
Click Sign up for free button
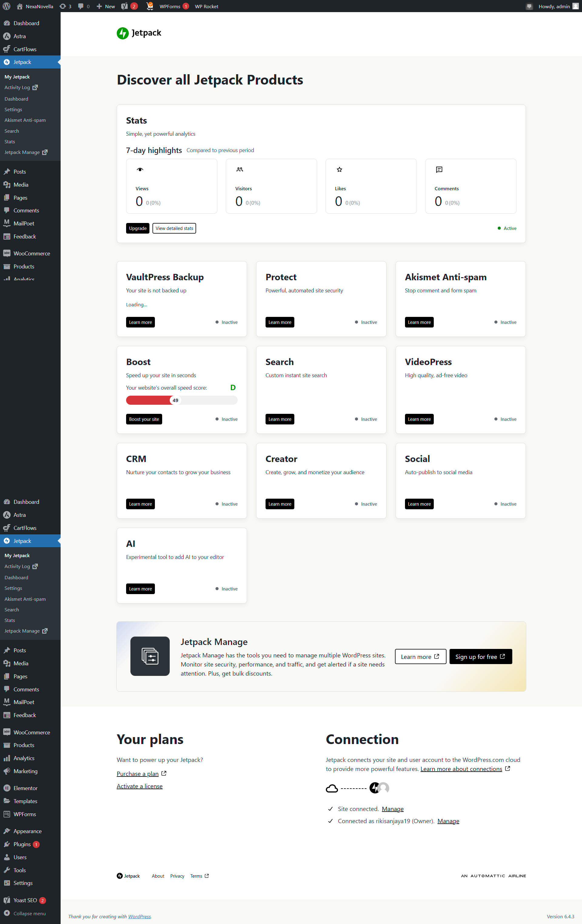480,656
